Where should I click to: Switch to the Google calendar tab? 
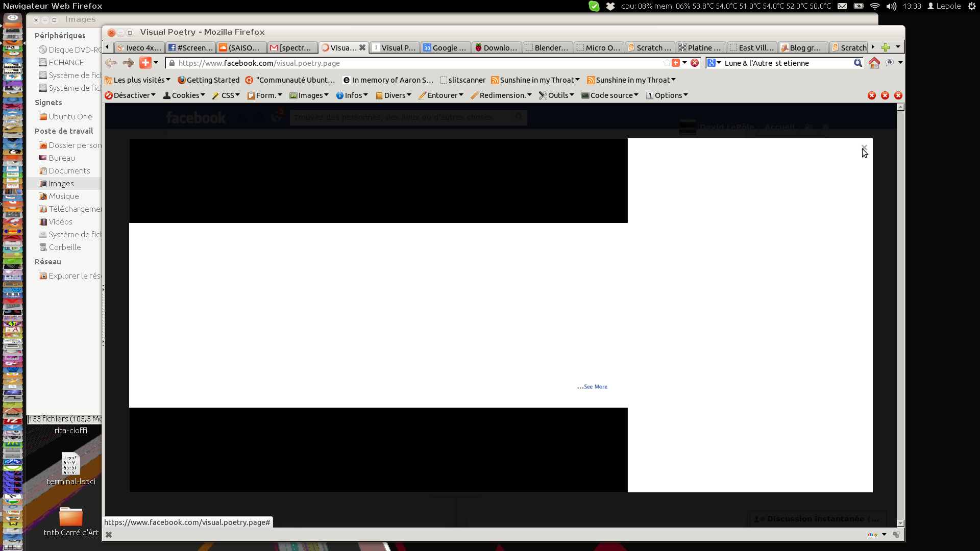coord(445,47)
